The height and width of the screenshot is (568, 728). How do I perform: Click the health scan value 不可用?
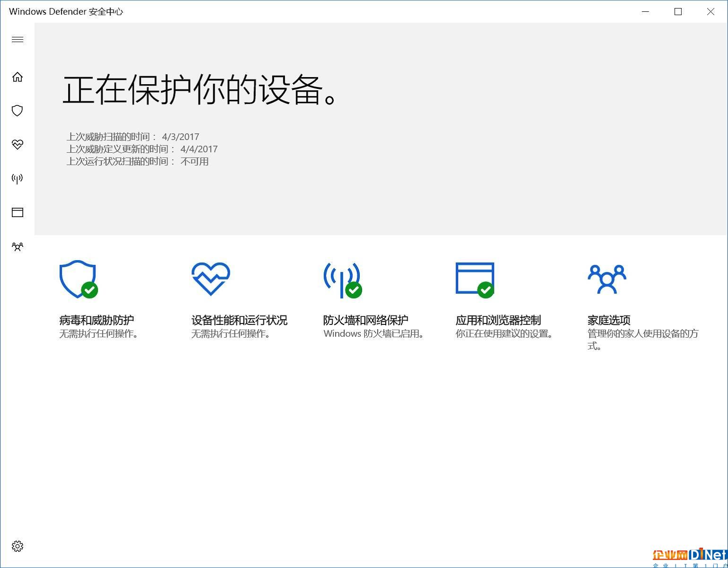tap(194, 161)
